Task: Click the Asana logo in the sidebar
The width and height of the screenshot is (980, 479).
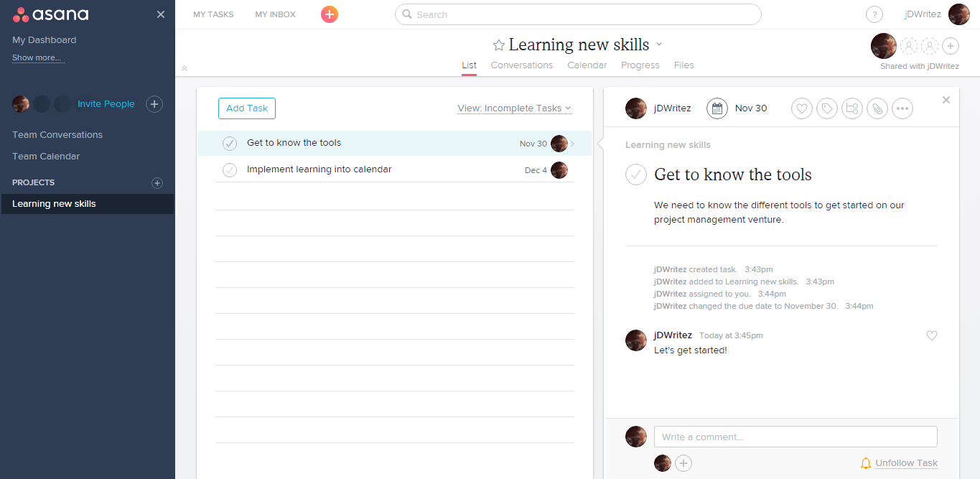Action: 50,14
